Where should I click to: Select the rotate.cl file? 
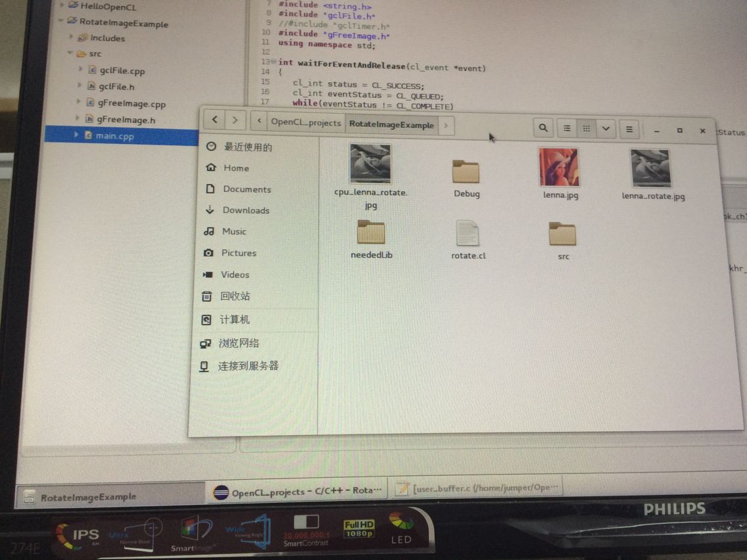[x=468, y=233]
